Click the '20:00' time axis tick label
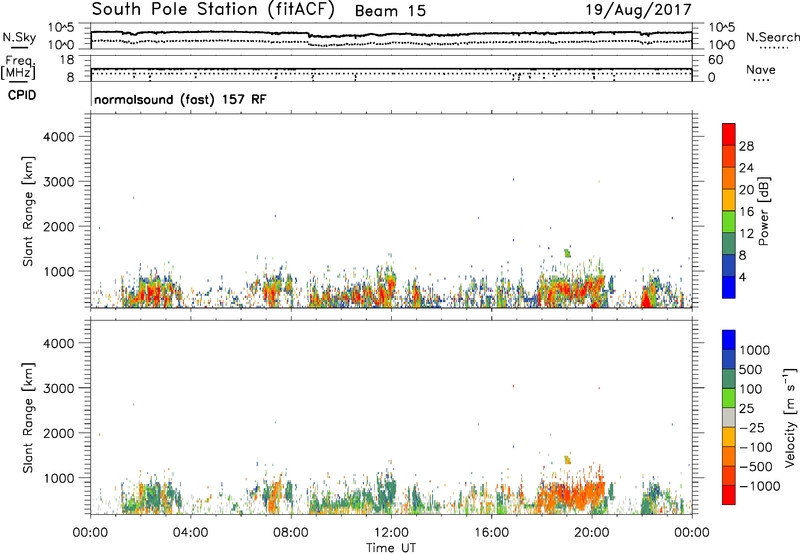The width and height of the screenshot is (800, 554). 591,533
